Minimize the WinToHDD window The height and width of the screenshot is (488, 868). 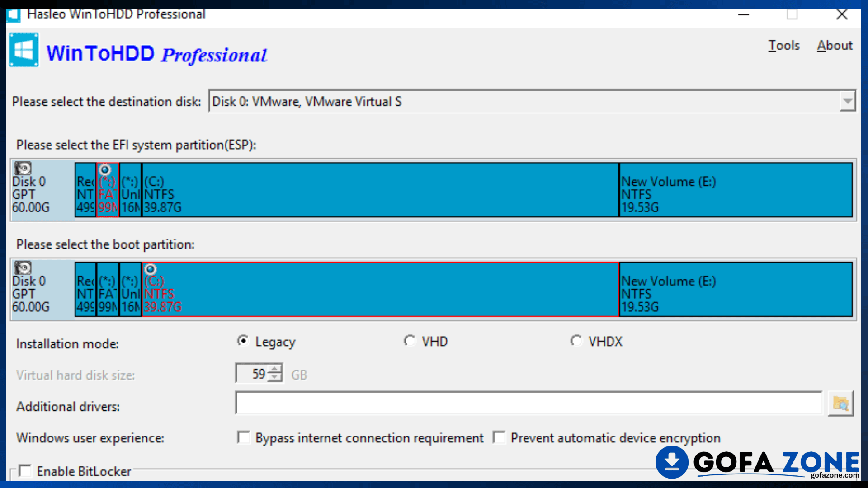(744, 14)
